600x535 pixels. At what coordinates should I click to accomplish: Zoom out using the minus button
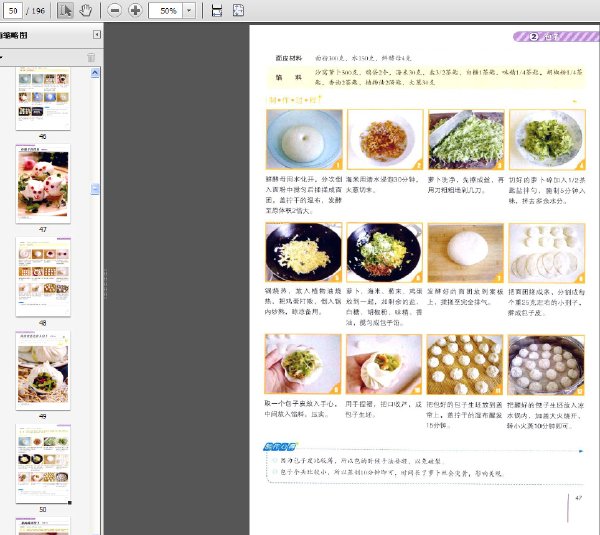(114, 10)
